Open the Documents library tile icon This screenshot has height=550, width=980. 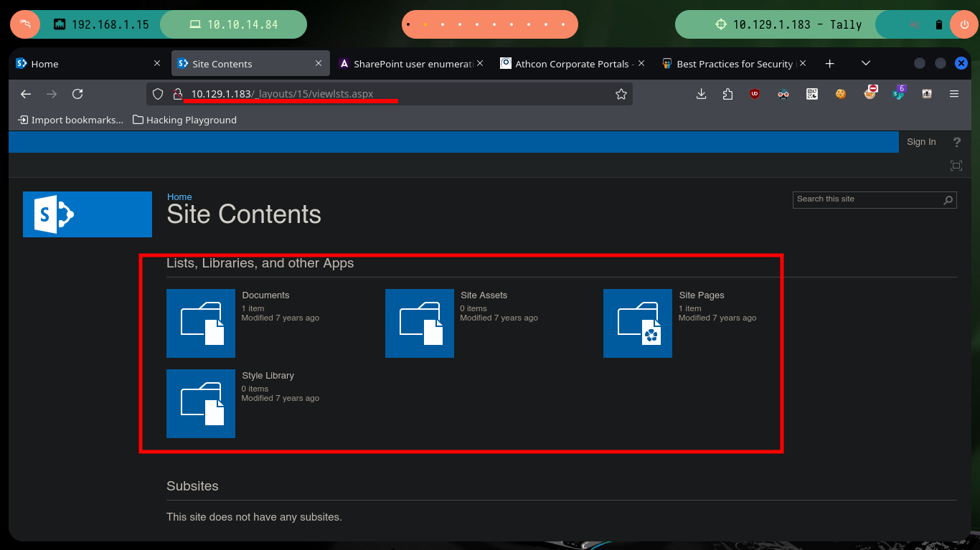[x=201, y=323]
